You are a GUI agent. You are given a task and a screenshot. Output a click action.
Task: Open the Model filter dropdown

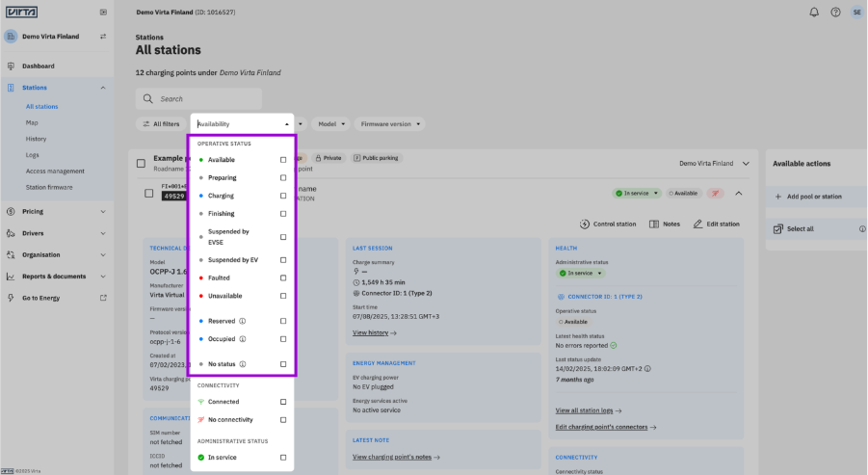[331, 124]
